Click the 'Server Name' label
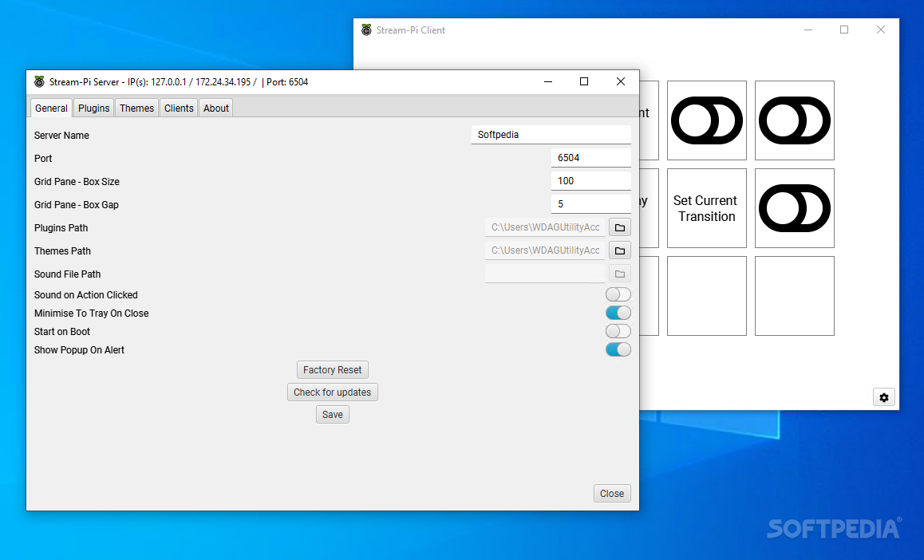The height and width of the screenshot is (560, 924). pos(61,136)
